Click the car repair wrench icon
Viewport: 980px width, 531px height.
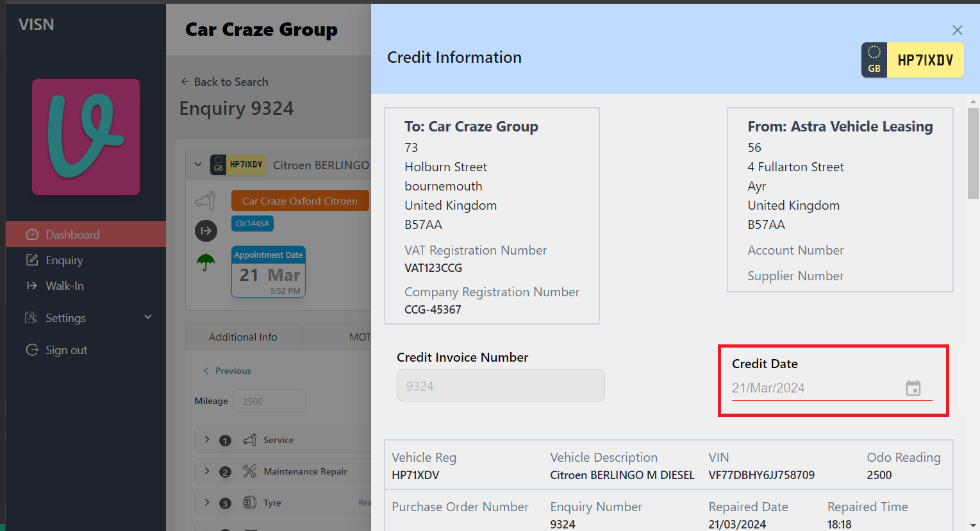click(205, 200)
